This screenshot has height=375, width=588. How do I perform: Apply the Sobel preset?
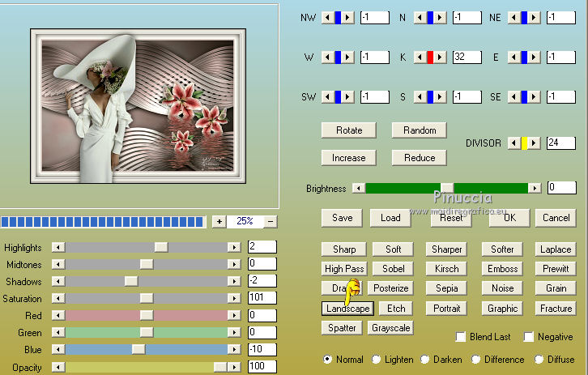click(393, 269)
